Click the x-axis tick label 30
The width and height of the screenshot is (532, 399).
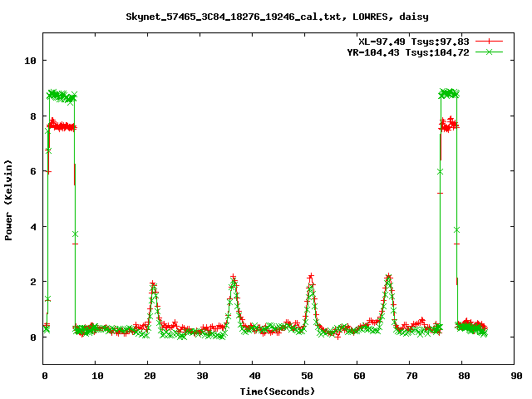[x=202, y=376]
